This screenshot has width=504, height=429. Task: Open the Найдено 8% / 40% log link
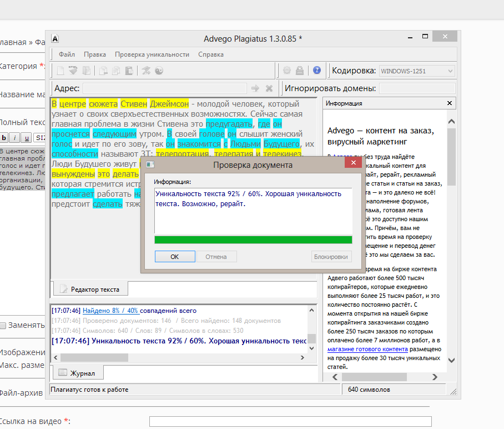point(110,311)
